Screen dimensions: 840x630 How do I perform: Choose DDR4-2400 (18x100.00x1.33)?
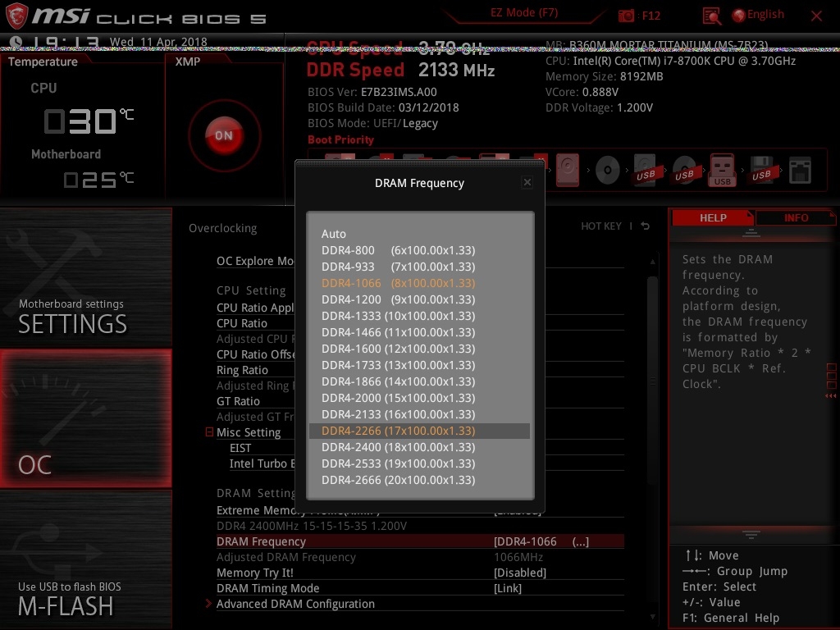[x=419, y=447]
